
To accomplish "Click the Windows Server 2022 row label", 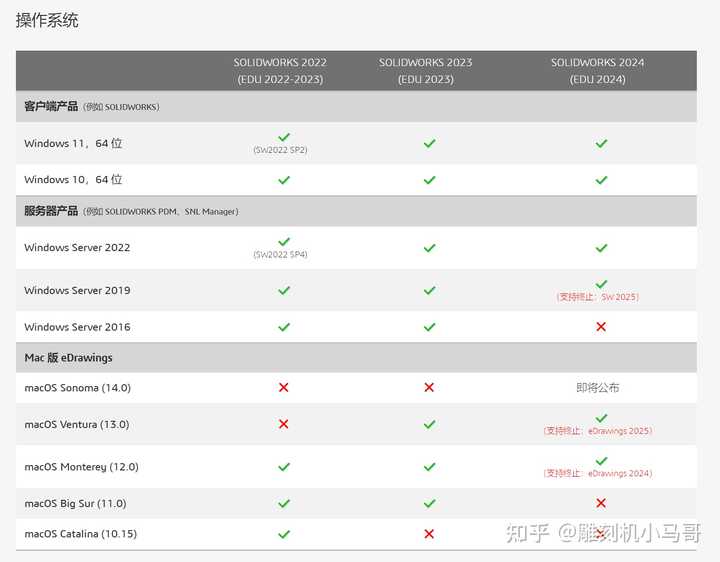I will point(77,247).
